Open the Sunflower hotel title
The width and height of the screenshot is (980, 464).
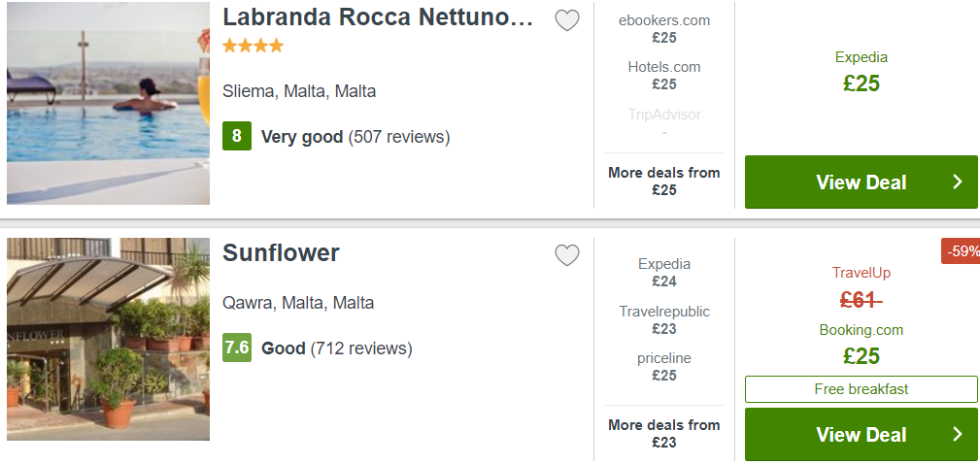coord(281,253)
